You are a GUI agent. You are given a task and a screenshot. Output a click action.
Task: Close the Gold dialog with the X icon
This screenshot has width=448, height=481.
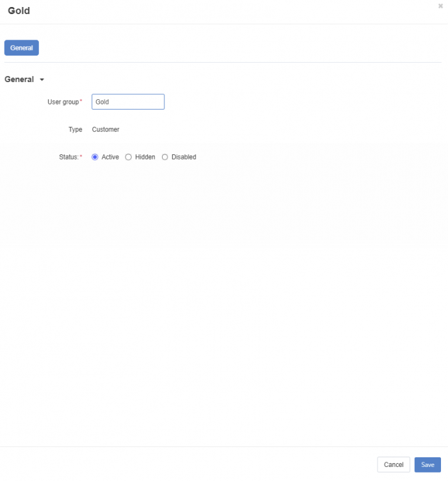[x=440, y=6]
